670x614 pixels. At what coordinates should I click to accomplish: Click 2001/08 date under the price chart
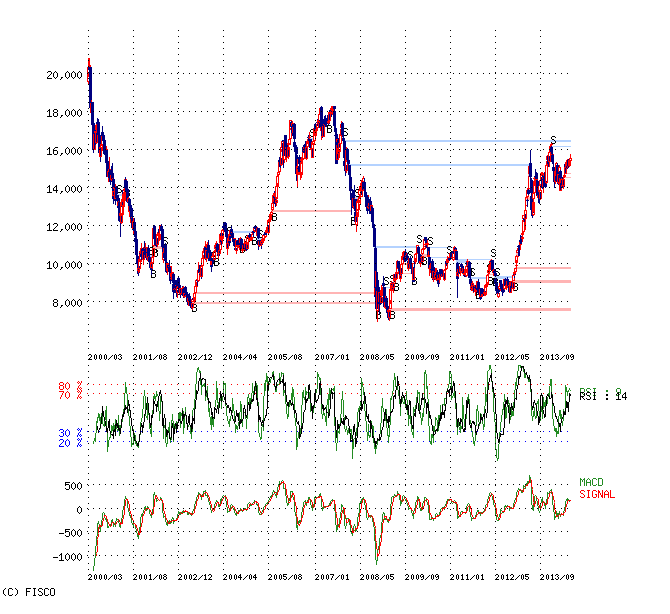(150, 357)
